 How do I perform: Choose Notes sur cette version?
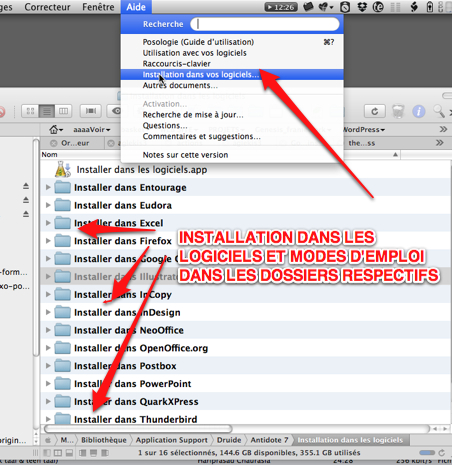pos(232,155)
